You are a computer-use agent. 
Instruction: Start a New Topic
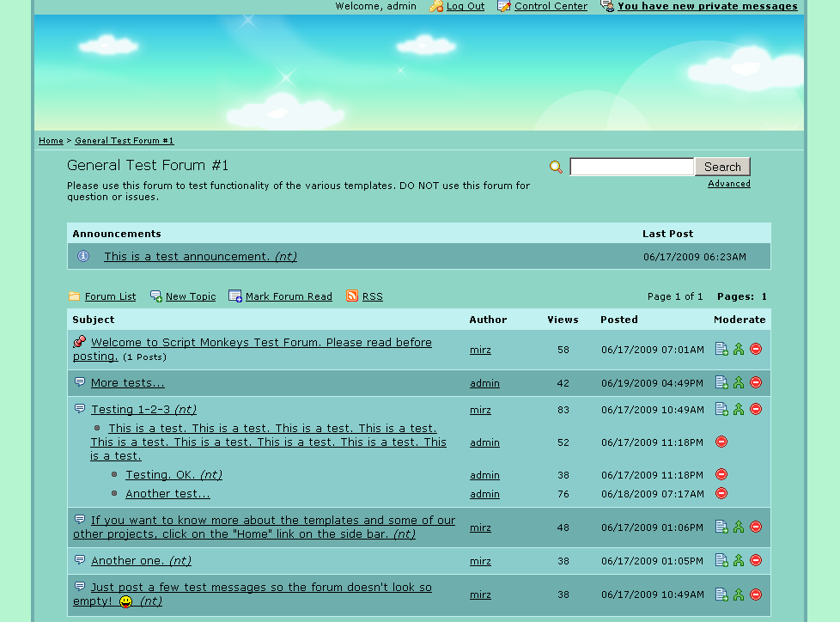pos(191,296)
